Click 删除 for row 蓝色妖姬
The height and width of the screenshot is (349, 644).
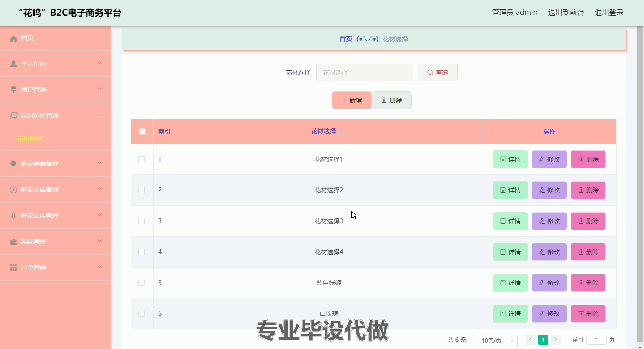click(588, 283)
